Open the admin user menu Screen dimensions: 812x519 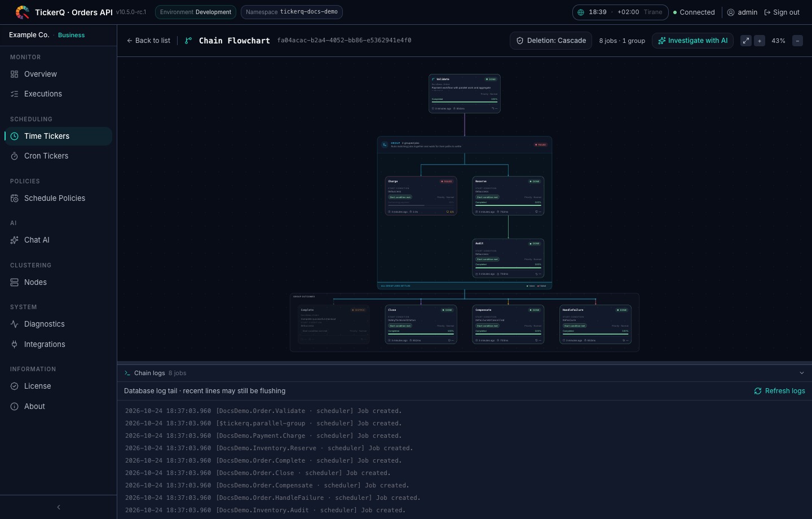pyautogui.click(x=742, y=12)
